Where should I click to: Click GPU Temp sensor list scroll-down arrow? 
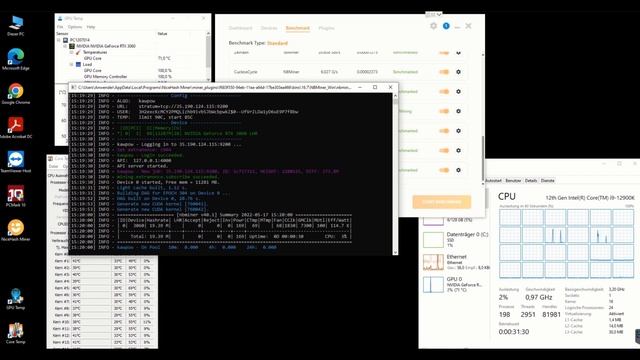(x=208, y=80)
